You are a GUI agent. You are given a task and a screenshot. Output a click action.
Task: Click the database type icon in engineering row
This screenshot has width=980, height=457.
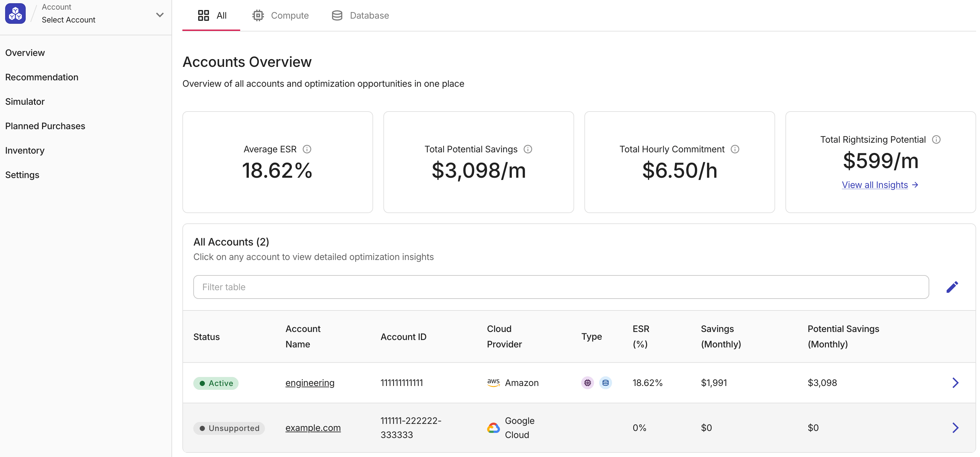click(x=605, y=383)
